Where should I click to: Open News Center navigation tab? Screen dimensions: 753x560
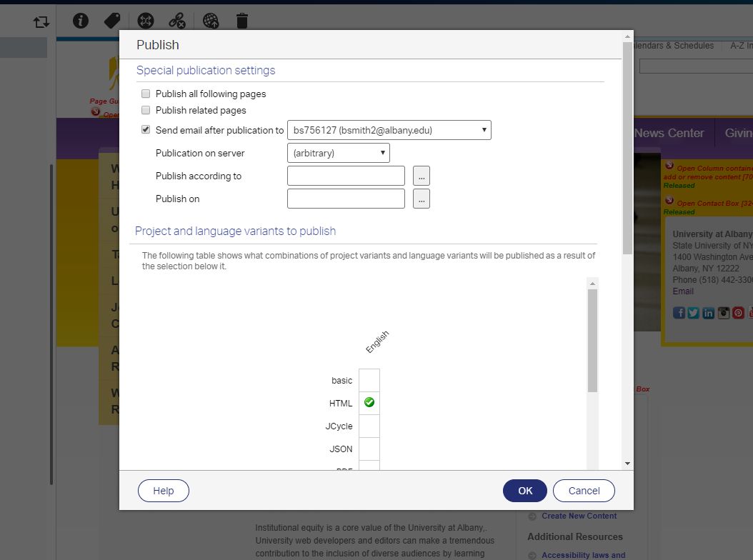pyautogui.click(x=668, y=133)
